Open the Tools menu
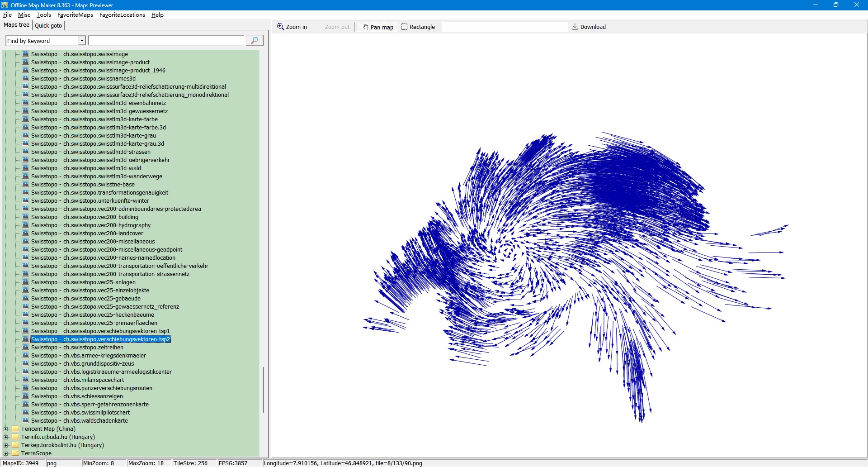This screenshot has height=467, width=868. coord(43,15)
